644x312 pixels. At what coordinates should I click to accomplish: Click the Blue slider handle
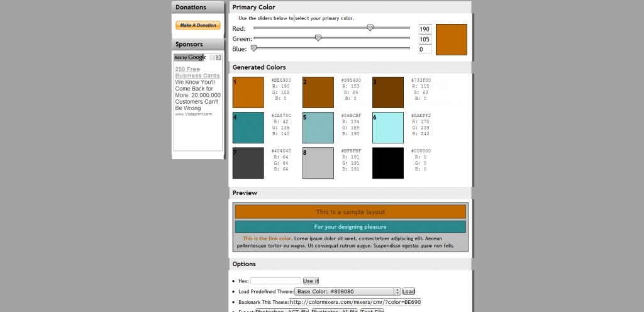coord(254,48)
